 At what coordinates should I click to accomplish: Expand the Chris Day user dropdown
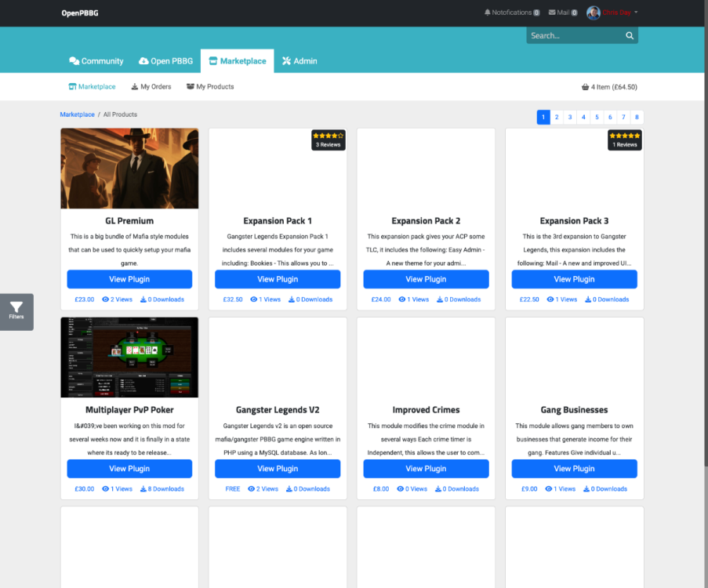(636, 13)
